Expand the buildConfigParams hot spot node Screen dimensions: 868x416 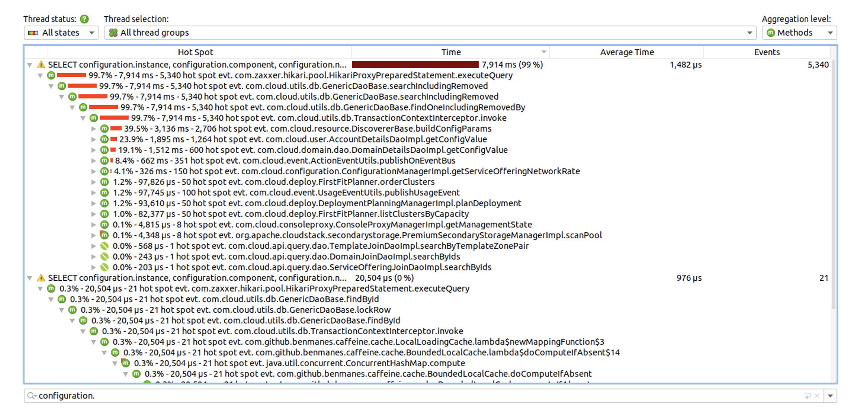tap(93, 128)
